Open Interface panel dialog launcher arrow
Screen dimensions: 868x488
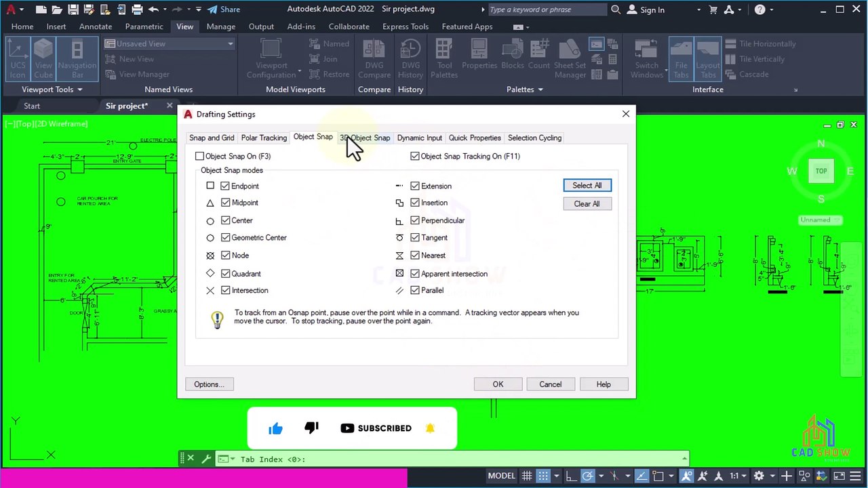pos(795,89)
